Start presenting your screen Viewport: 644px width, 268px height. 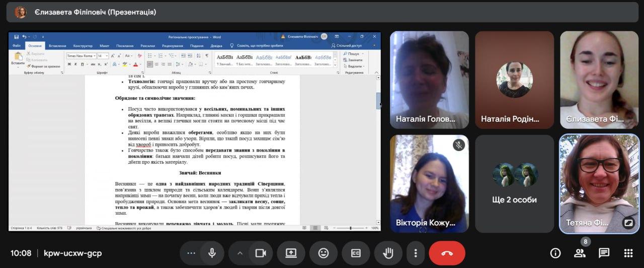tap(291, 253)
